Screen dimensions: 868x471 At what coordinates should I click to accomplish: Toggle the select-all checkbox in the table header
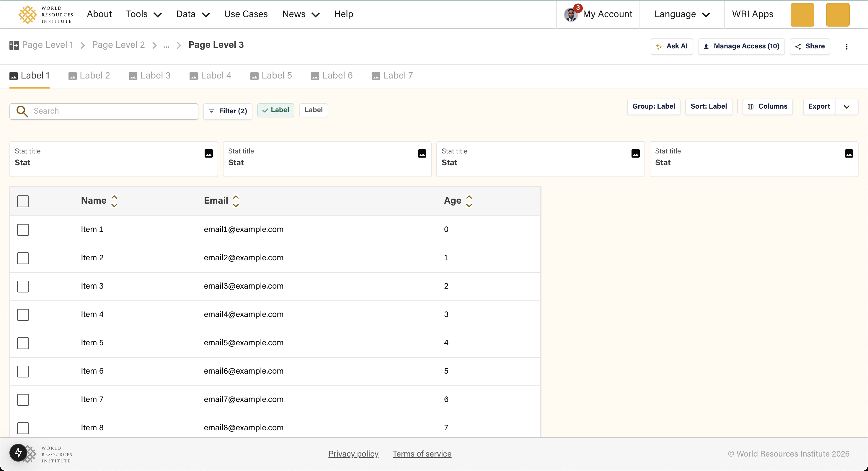click(x=23, y=201)
